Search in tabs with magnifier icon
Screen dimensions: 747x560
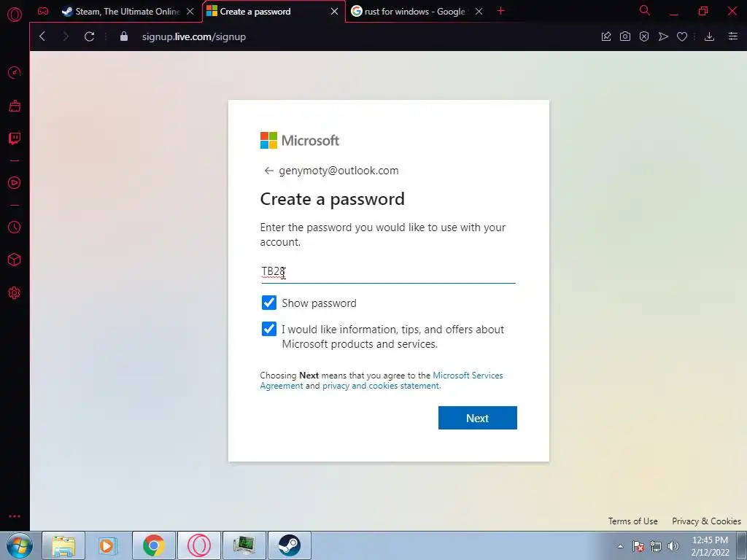645,10
